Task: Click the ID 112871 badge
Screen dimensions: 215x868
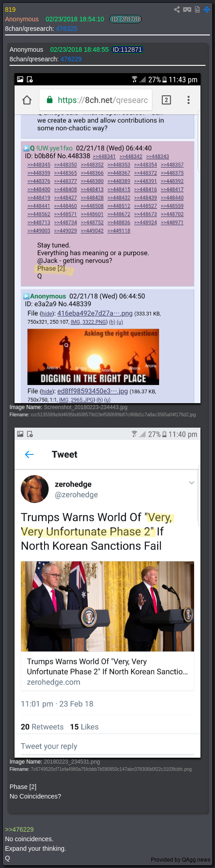Action: coord(127,49)
